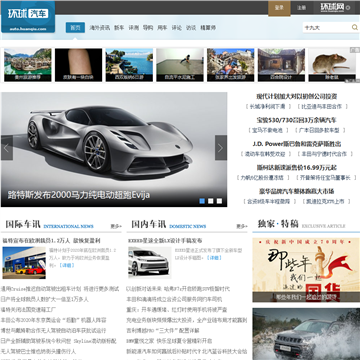The width and height of the screenshot is (360, 360).
Task: Click 详细 under the Ford article
Action: (67, 265)
